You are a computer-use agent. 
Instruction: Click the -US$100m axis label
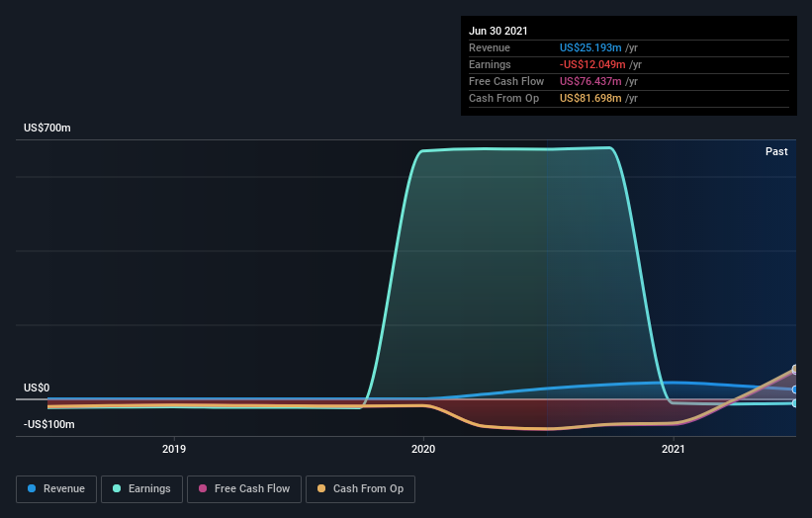pyautogui.click(x=49, y=424)
